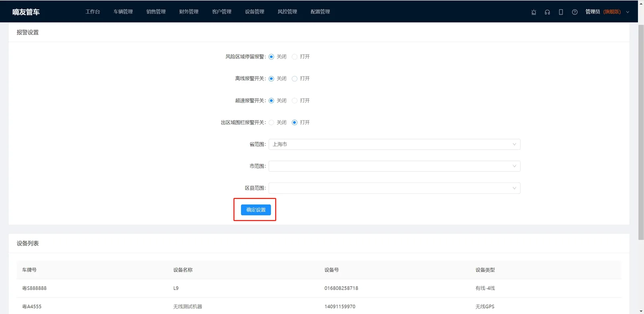Open the 车辆管理 menu

tap(123, 12)
